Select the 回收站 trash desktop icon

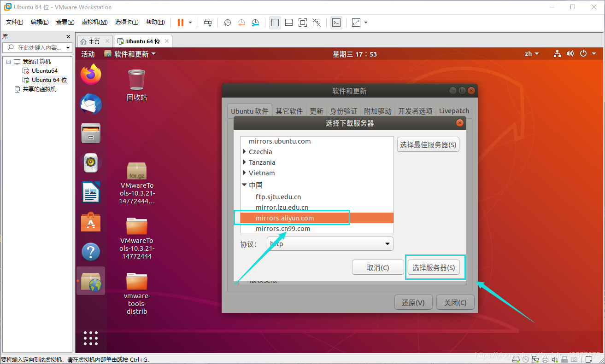137,85
